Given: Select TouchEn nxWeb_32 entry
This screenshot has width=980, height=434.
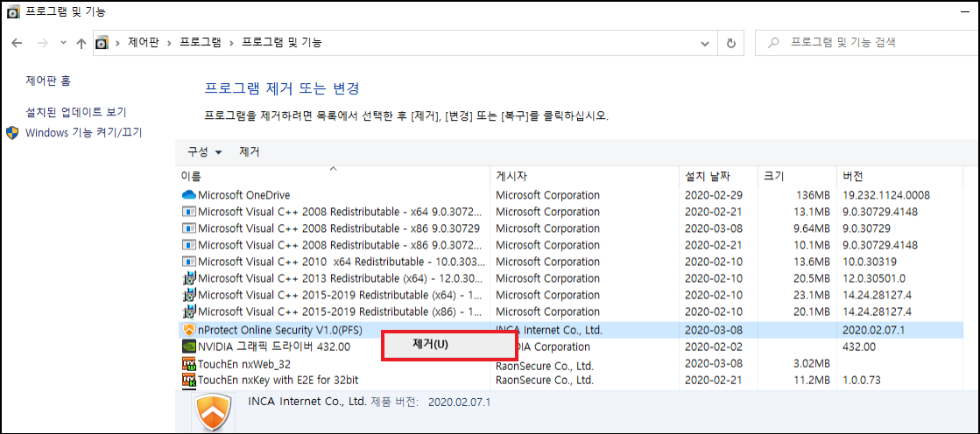Looking at the screenshot, I should 570,363.
